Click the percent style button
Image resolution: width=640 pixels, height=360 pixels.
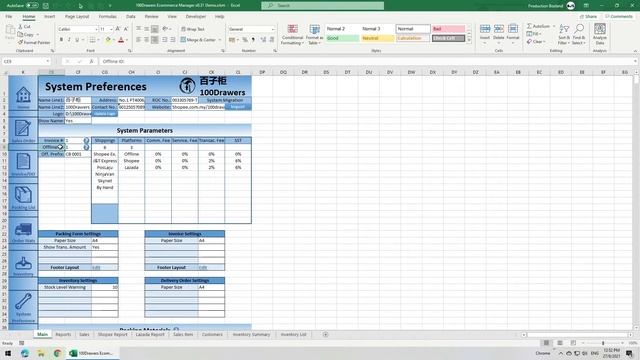[245, 40]
